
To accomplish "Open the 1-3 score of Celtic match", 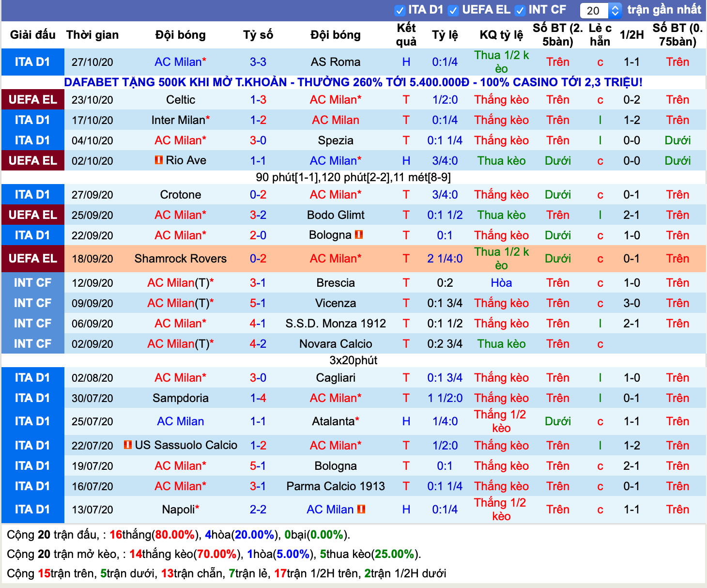I will tap(258, 100).
